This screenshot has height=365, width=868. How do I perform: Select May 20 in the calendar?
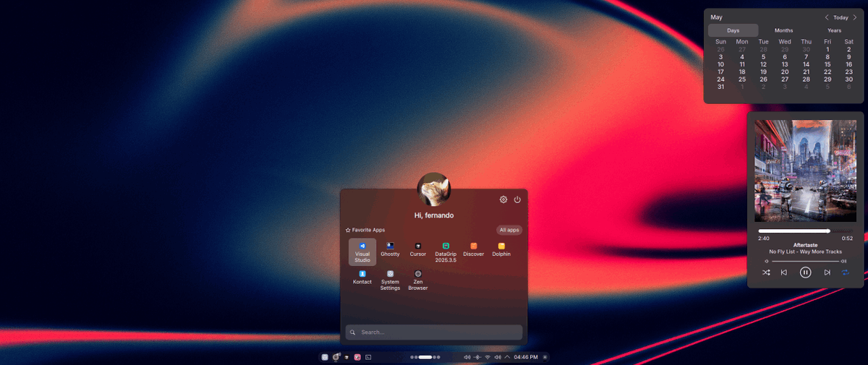pyautogui.click(x=785, y=72)
